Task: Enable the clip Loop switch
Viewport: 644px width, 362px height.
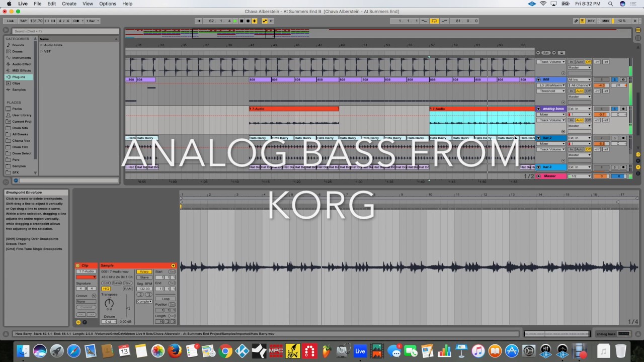Action: (x=166, y=299)
